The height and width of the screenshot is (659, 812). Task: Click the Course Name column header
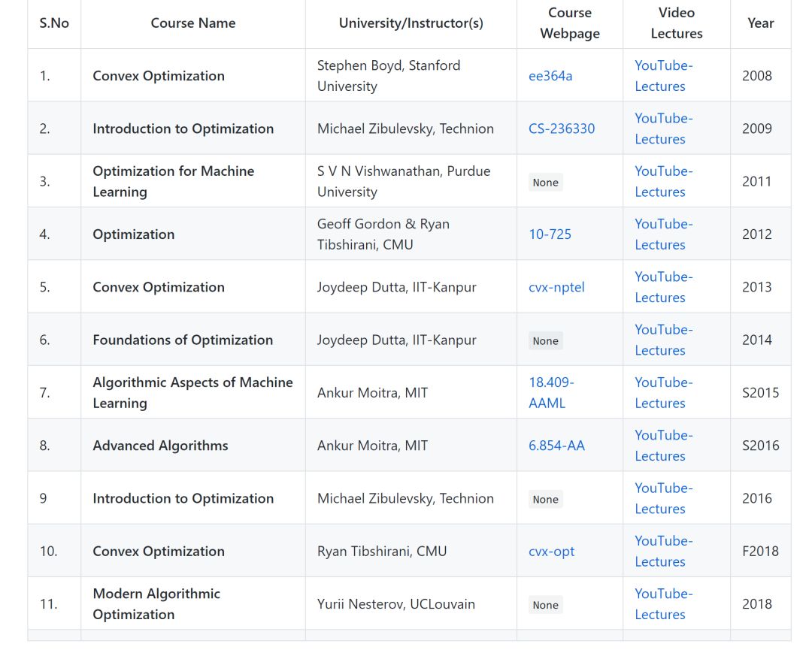point(193,23)
